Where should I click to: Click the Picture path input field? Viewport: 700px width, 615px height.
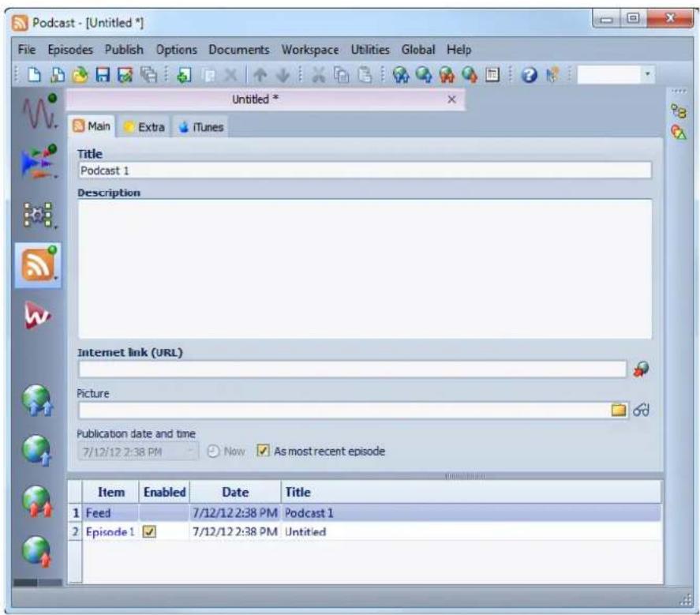(x=344, y=411)
